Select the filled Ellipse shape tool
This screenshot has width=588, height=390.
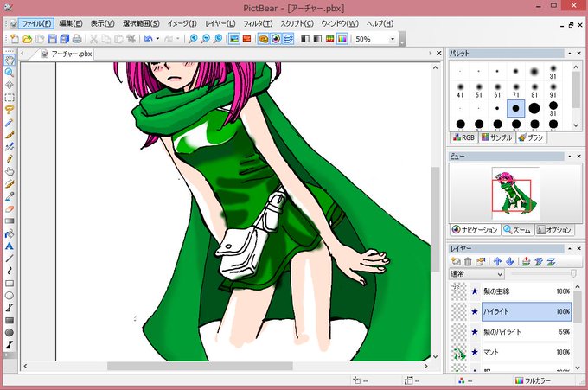pyautogui.click(x=10, y=333)
